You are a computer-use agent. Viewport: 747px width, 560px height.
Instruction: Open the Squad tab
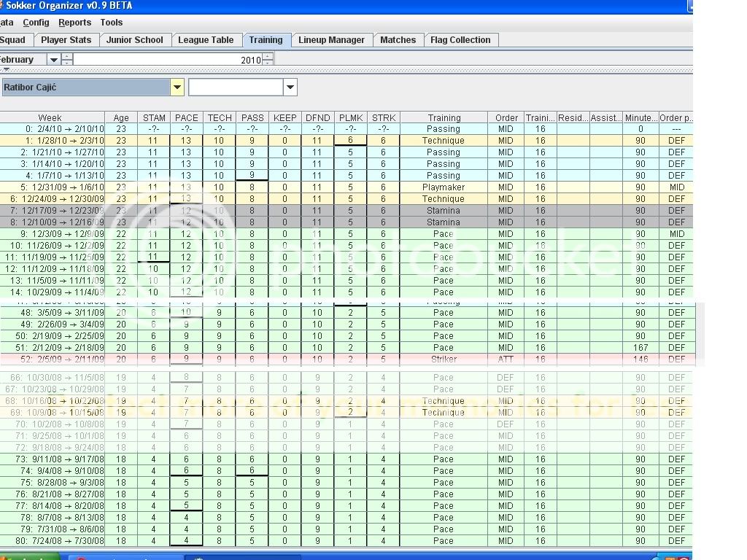[13, 40]
